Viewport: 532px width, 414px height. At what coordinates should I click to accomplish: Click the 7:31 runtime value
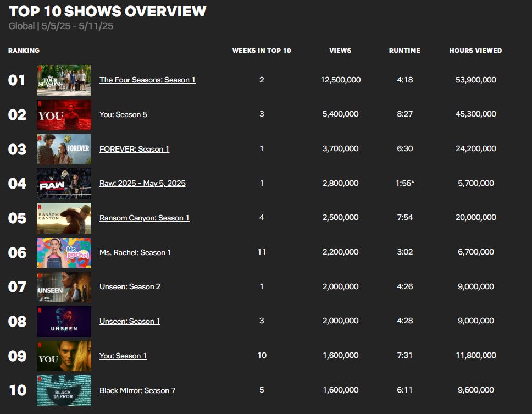pyautogui.click(x=404, y=355)
